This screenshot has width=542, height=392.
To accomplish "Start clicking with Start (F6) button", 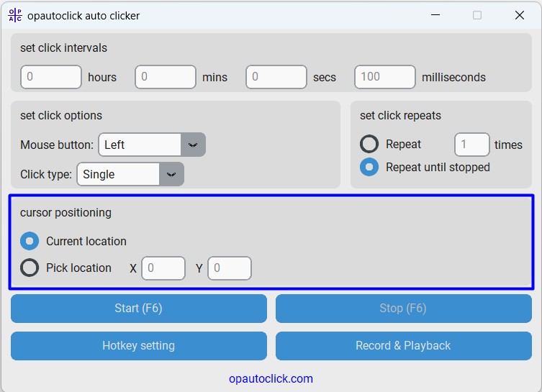I will (x=139, y=309).
